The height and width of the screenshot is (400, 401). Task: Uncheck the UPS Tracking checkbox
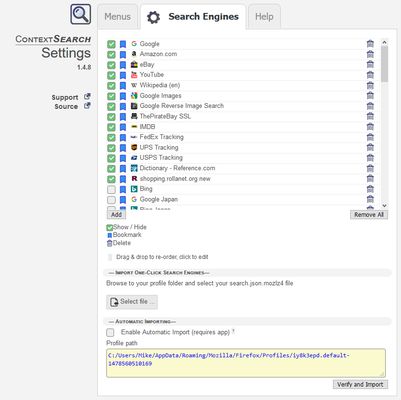click(111, 148)
